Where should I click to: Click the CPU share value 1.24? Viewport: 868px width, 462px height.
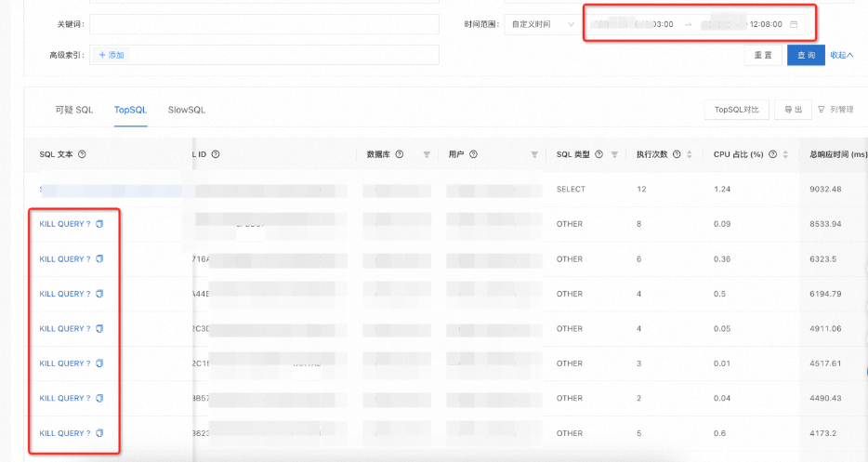(722, 189)
